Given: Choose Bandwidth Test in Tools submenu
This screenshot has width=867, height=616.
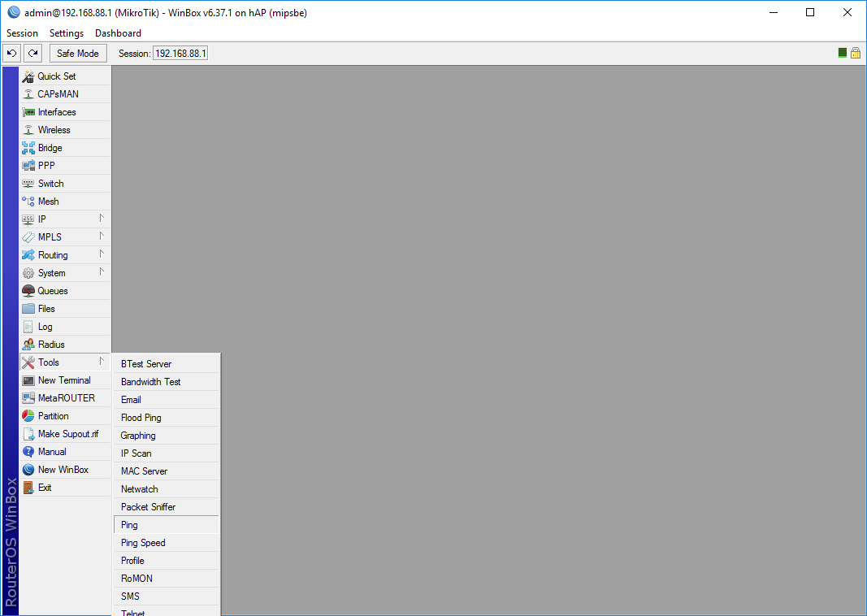Looking at the screenshot, I should pos(167,381).
